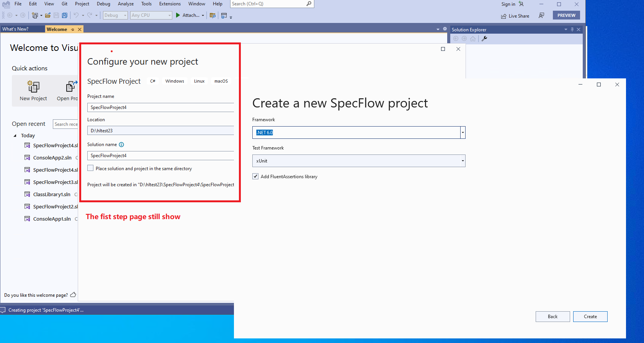This screenshot has width=644, height=343.
Task: Close the Welcome tab
Action: (80, 29)
